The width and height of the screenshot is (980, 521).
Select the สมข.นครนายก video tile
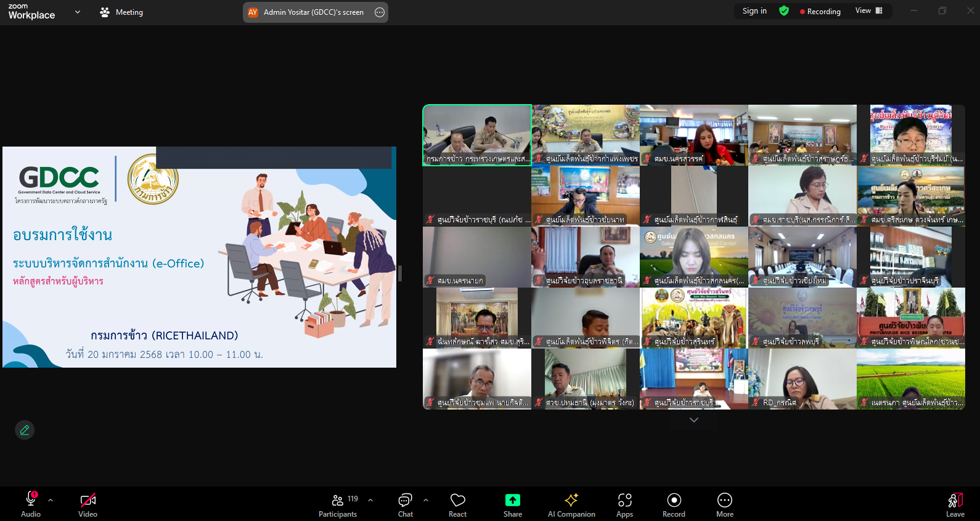[477, 257]
